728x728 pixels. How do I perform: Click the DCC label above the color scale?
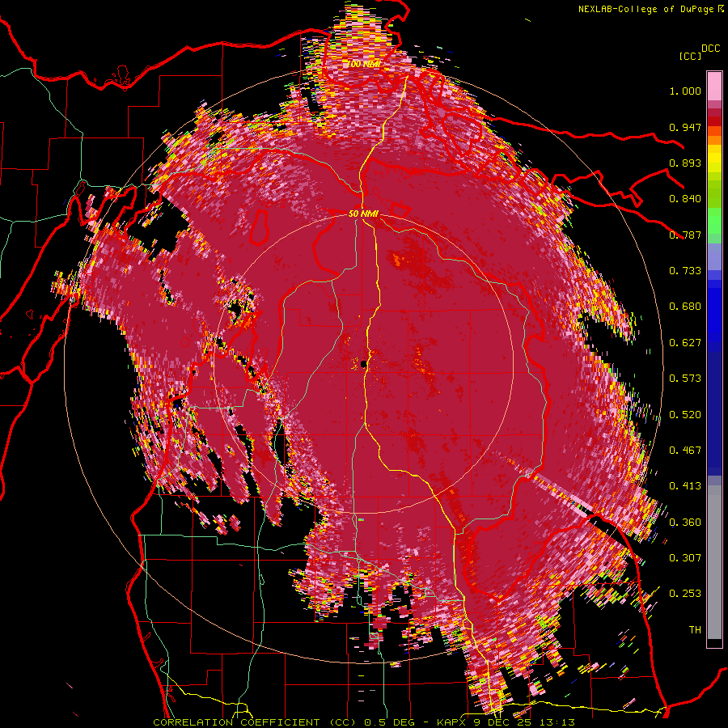pyautogui.click(x=710, y=49)
